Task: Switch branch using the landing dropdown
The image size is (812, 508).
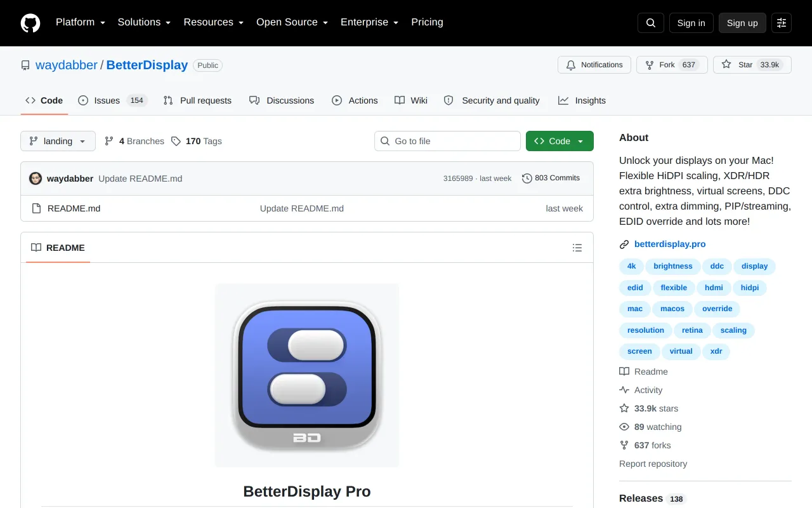Action: click(58, 141)
